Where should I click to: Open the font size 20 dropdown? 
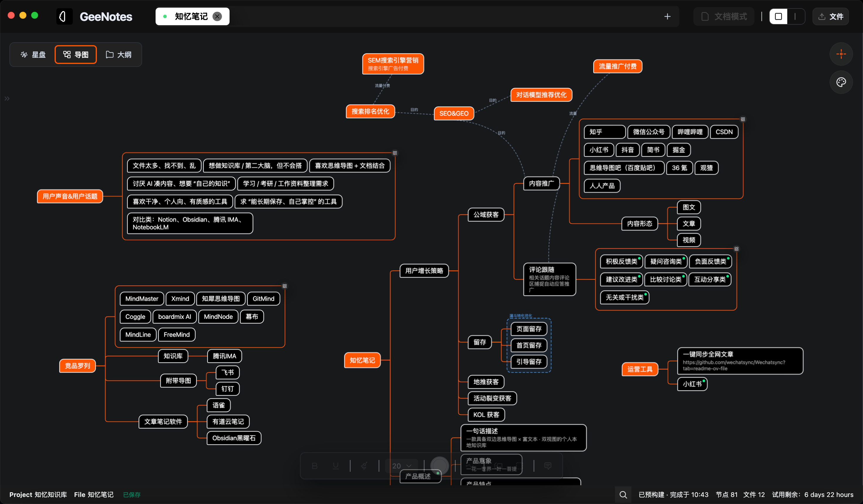click(x=401, y=466)
